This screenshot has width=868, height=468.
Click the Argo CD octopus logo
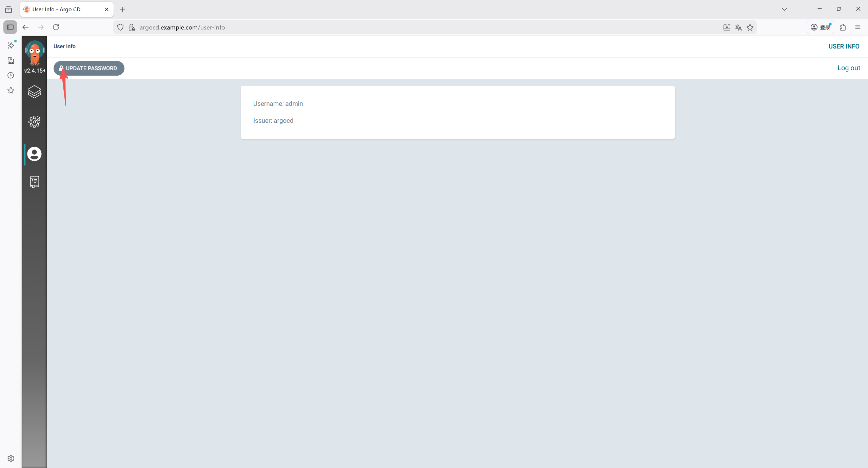[x=35, y=53]
